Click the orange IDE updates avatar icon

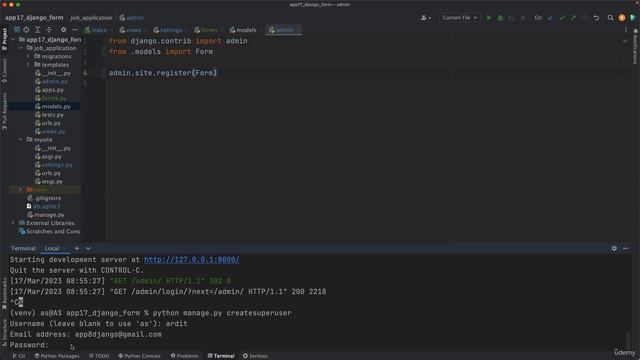(x=622, y=18)
